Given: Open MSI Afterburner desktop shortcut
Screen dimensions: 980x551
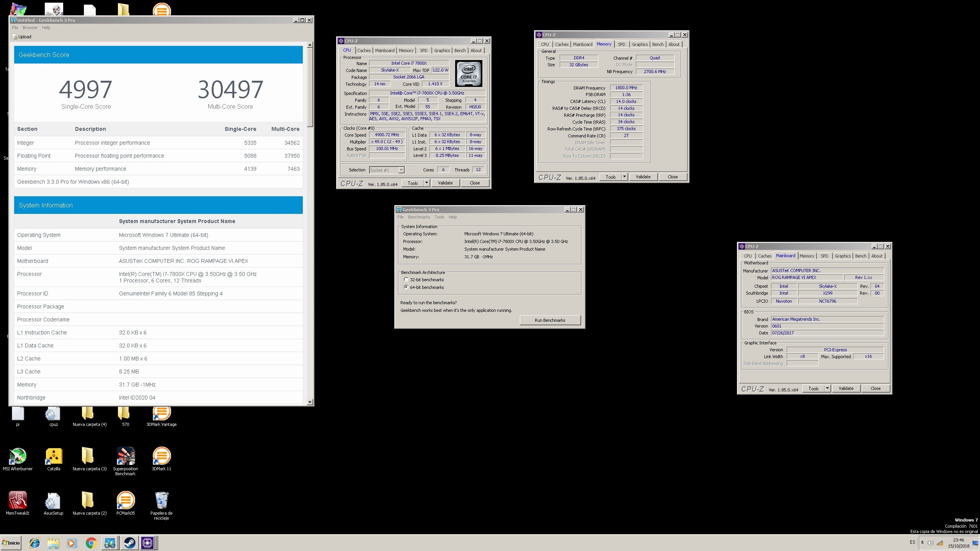Looking at the screenshot, I should (x=18, y=459).
